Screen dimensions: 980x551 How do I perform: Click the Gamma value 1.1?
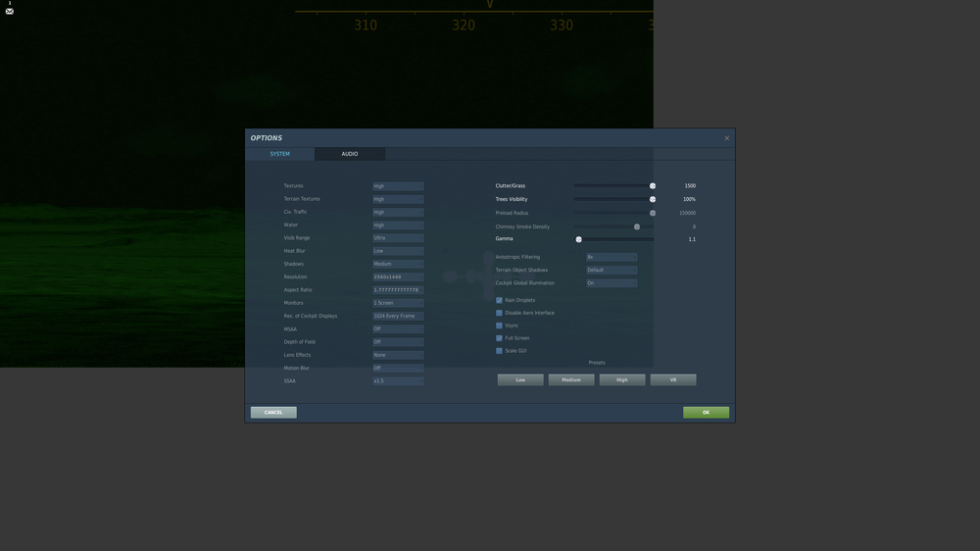pyautogui.click(x=692, y=239)
